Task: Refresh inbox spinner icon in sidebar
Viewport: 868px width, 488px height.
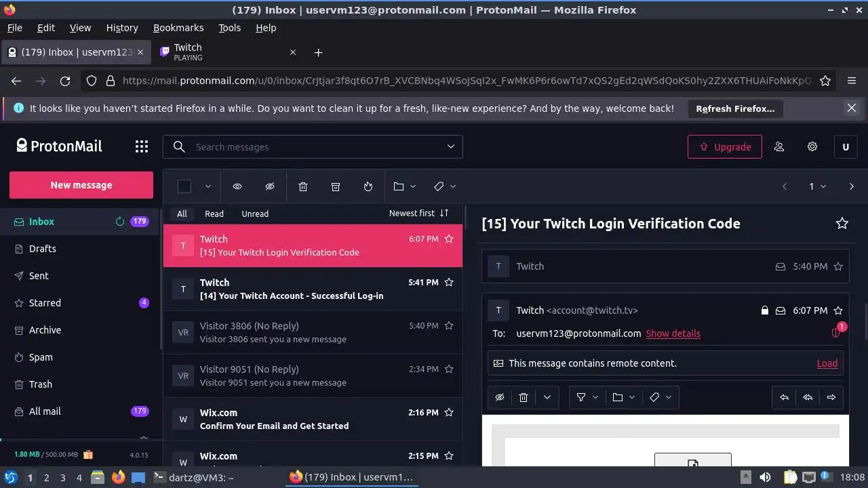Action: (120, 222)
